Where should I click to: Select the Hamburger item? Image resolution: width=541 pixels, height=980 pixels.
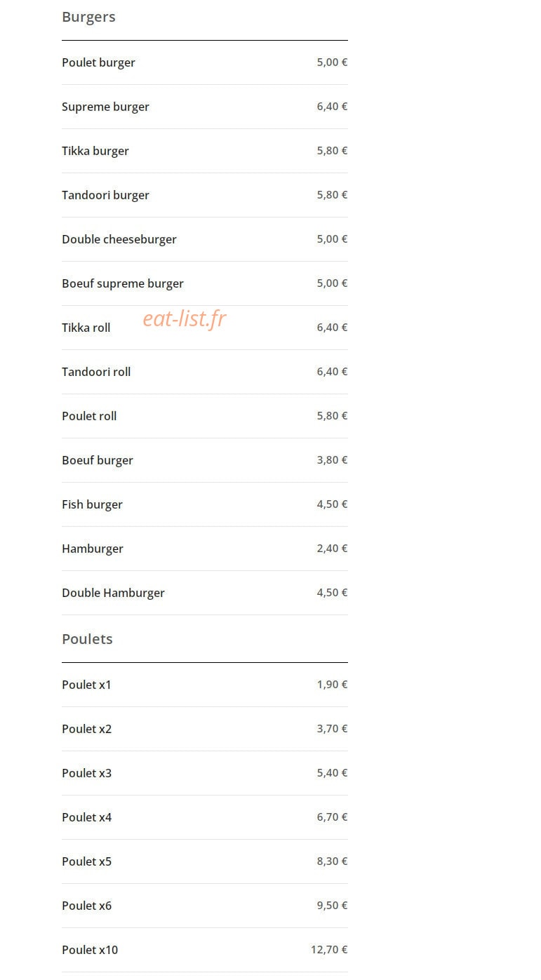click(204, 549)
